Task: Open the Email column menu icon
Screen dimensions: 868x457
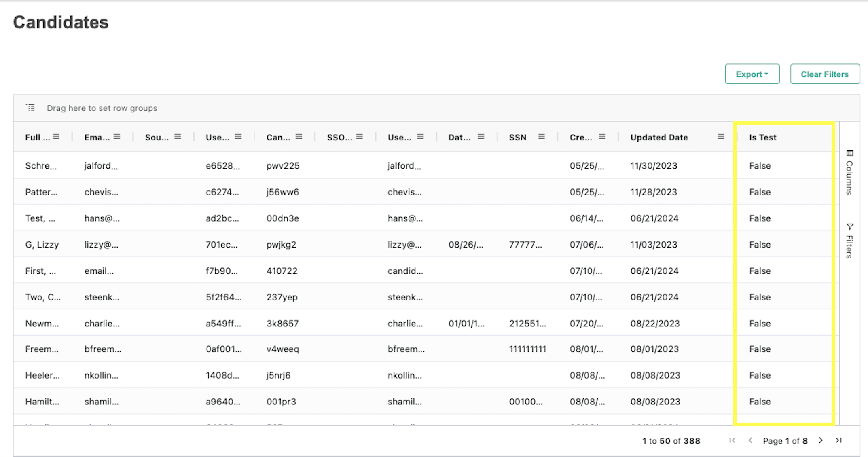Action: [117, 137]
